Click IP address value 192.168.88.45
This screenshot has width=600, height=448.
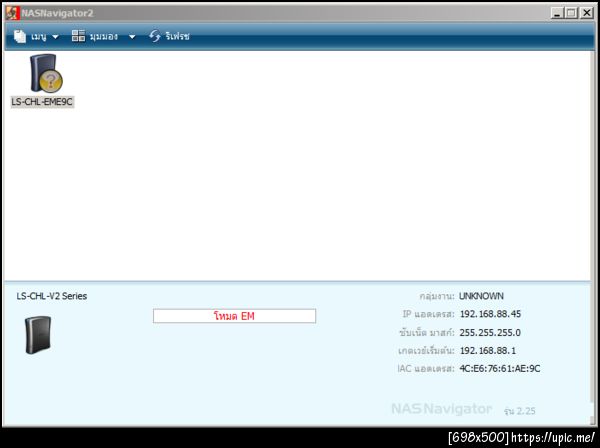(490, 314)
